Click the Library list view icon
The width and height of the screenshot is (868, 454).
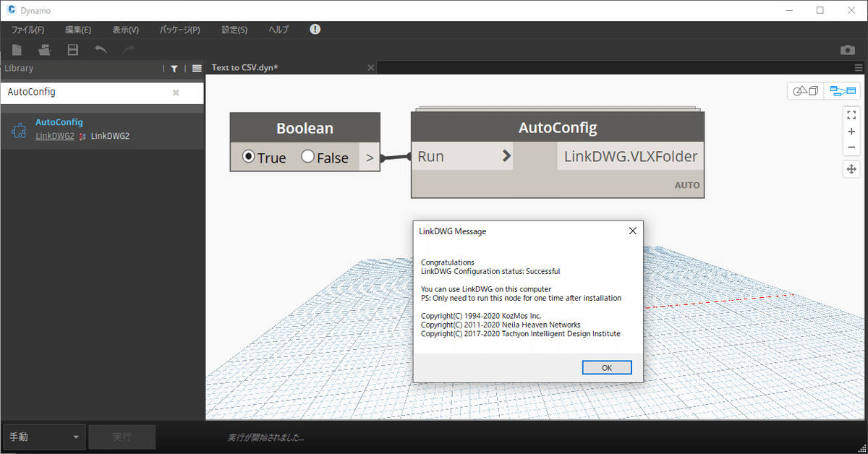pos(197,68)
